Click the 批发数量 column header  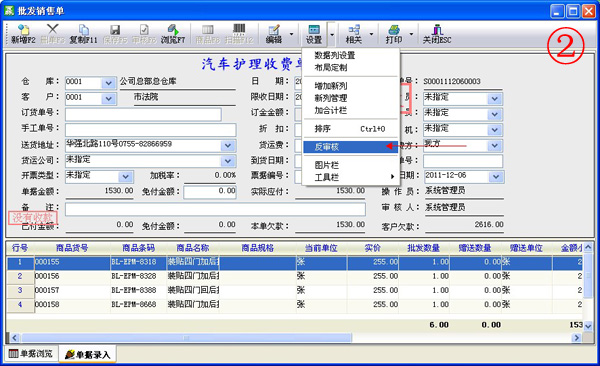[424, 248]
